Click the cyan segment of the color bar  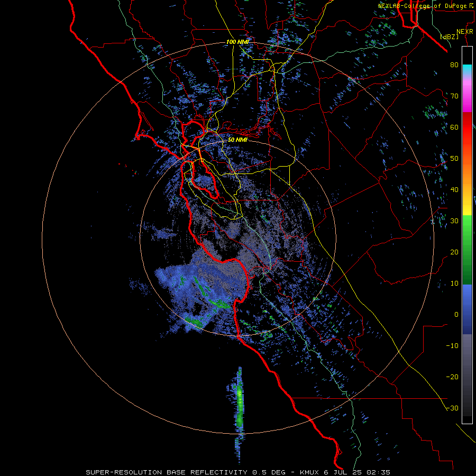pyautogui.click(x=467, y=69)
